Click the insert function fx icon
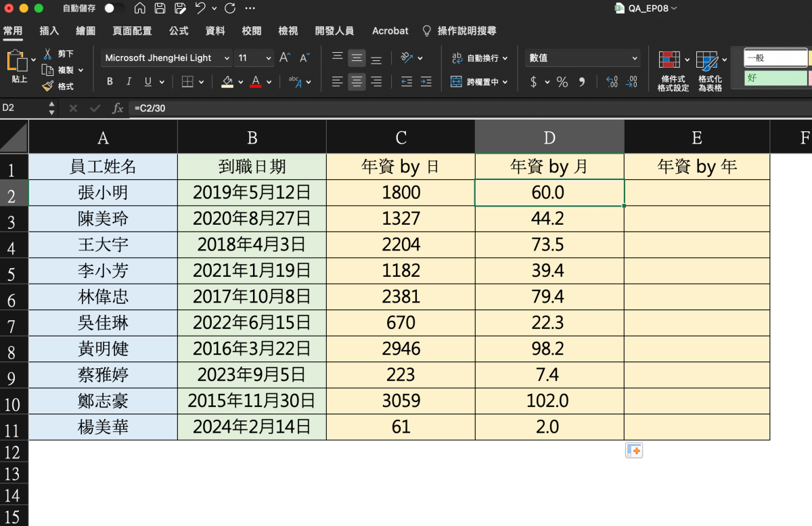The image size is (812, 526). 118,108
